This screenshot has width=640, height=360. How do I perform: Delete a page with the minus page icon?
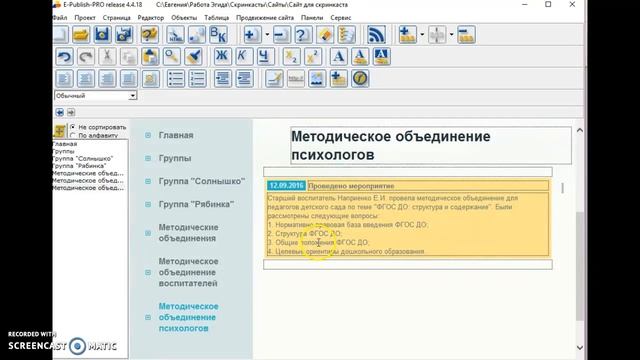(x=282, y=35)
